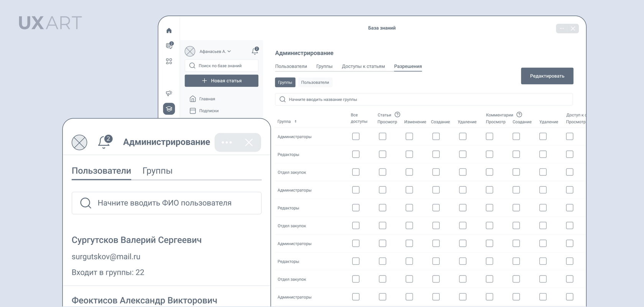The width and height of the screenshot is (644, 307).
Task: Focus the Поиск по базе знаний field
Action: tap(222, 66)
